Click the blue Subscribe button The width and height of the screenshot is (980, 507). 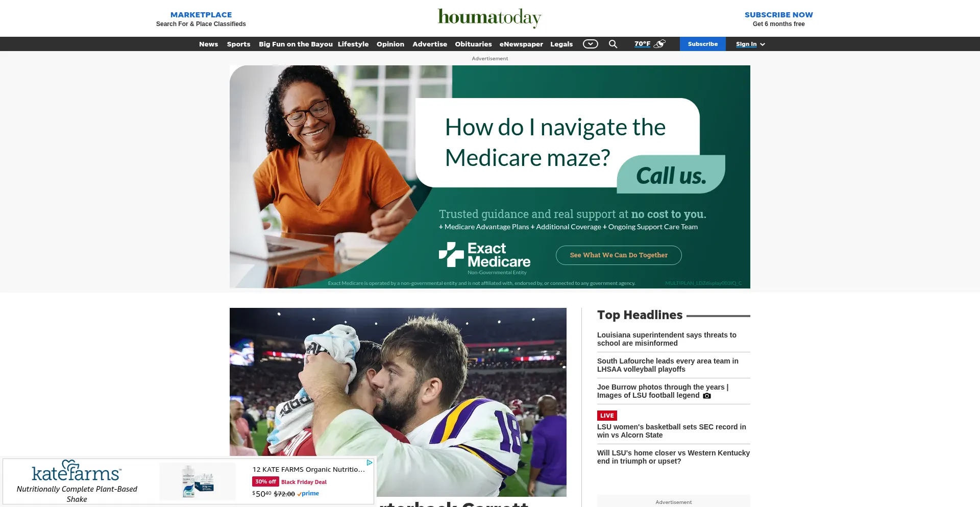(x=702, y=44)
